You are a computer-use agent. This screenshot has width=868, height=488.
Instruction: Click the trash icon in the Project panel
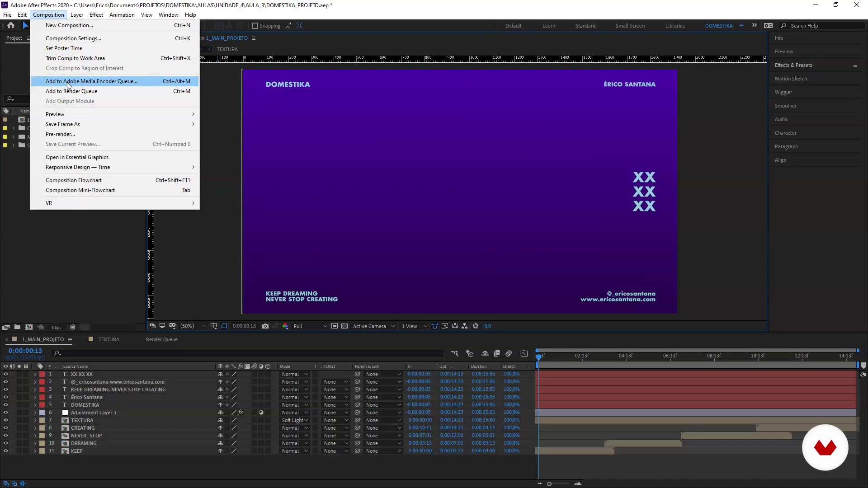tap(72, 327)
